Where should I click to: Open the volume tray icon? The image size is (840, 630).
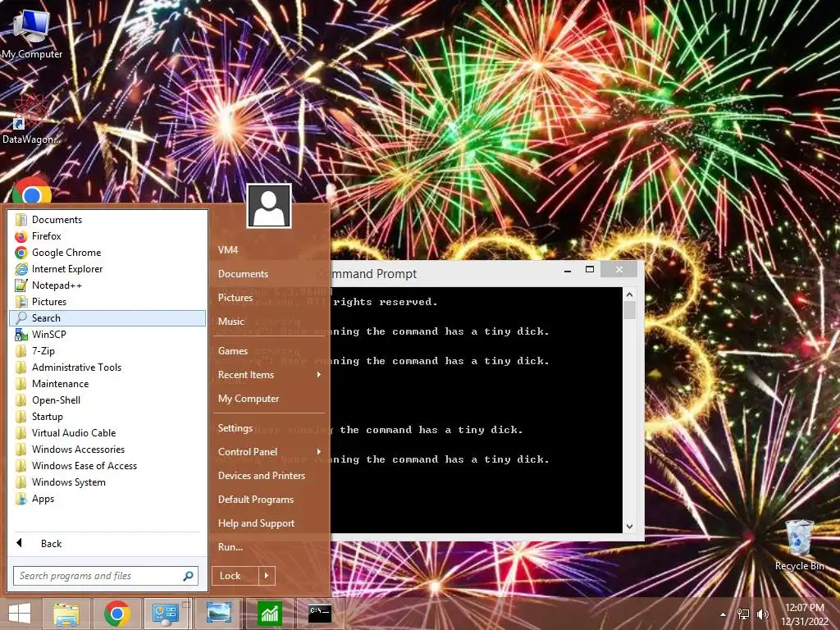(763, 614)
